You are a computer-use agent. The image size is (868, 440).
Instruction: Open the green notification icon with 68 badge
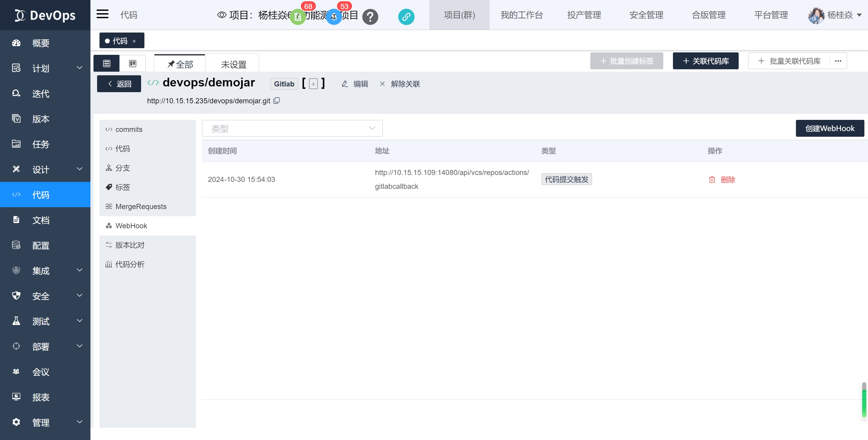pos(298,17)
